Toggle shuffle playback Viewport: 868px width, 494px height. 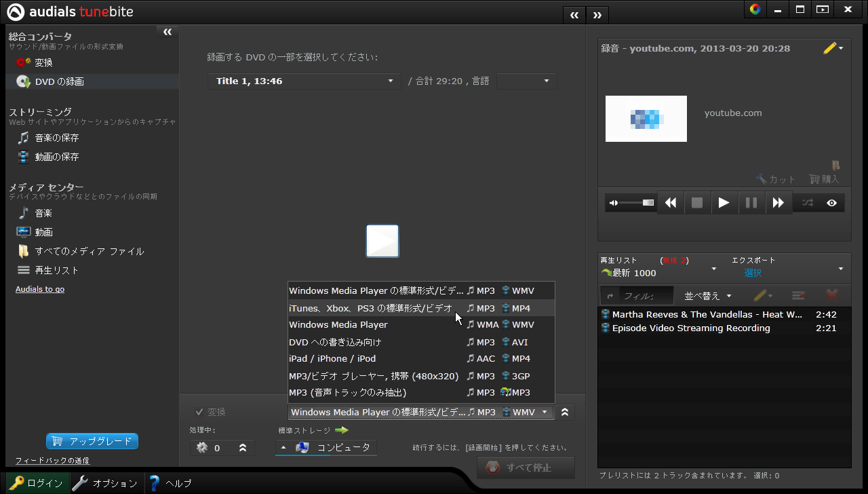pos(808,203)
